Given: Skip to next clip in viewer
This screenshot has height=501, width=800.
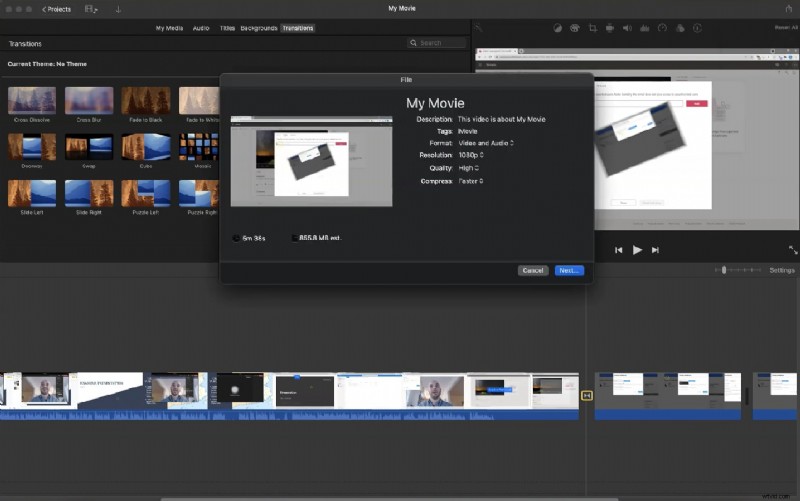Looking at the screenshot, I should click(655, 250).
